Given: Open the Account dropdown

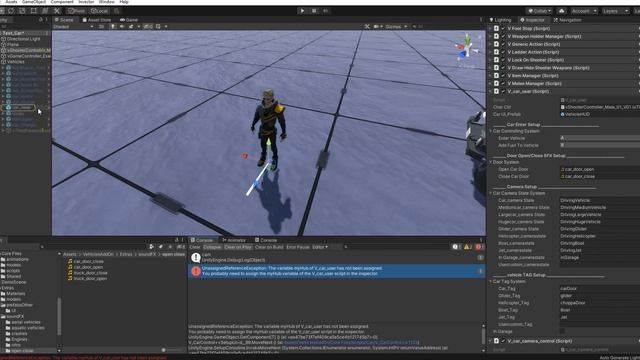Looking at the screenshot, I should pyautogui.click(x=584, y=11).
